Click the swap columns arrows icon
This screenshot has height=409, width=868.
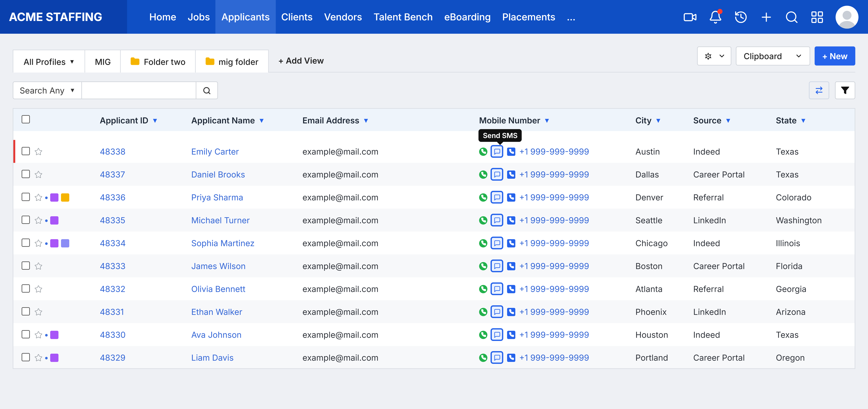click(819, 90)
